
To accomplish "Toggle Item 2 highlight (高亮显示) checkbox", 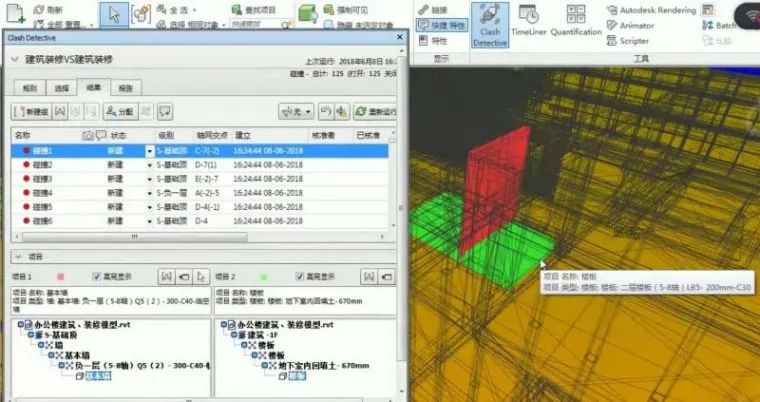I will [x=300, y=277].
